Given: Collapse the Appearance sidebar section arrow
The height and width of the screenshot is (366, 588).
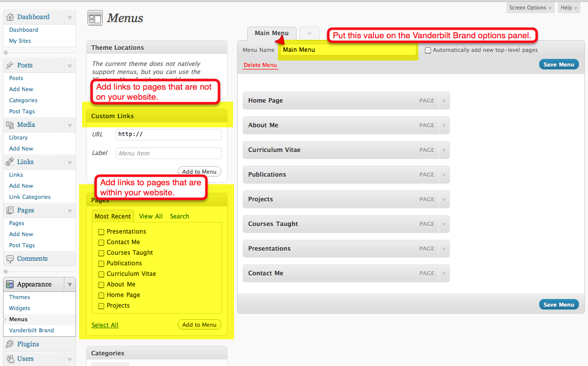Looking at the screenshot, I should 69,284.
